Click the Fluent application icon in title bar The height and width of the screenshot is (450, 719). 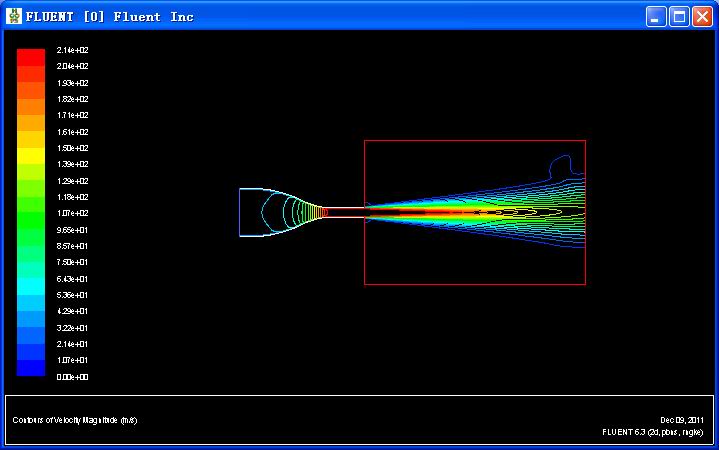13,16
